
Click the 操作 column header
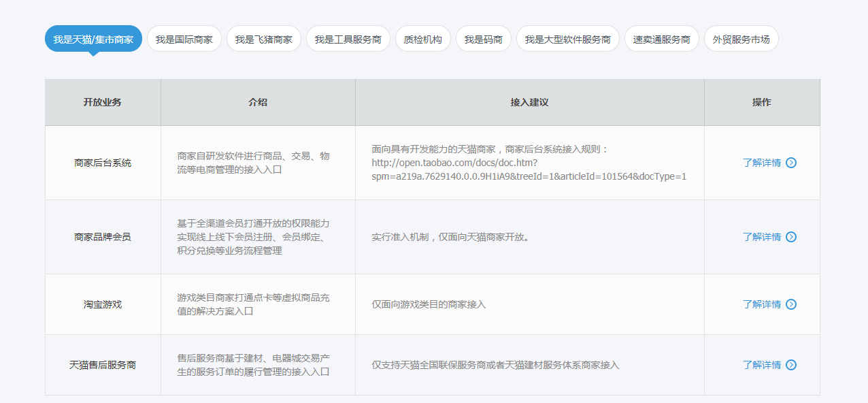(762, 102)
